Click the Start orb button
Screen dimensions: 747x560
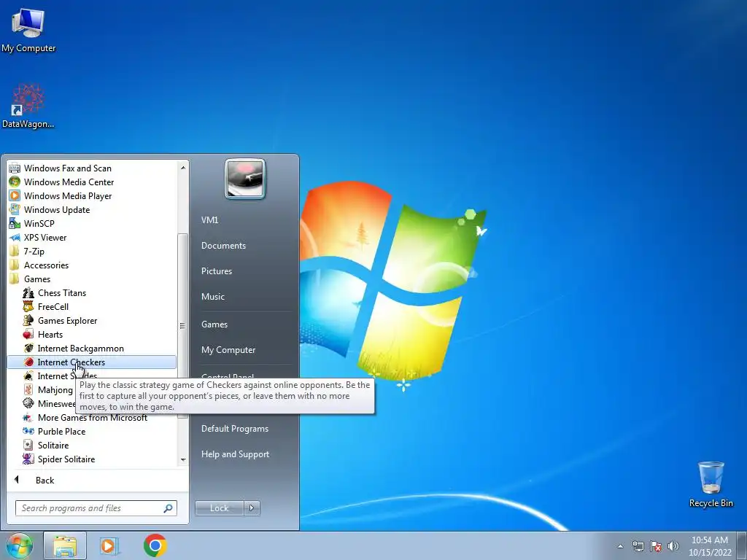[19, 545]
